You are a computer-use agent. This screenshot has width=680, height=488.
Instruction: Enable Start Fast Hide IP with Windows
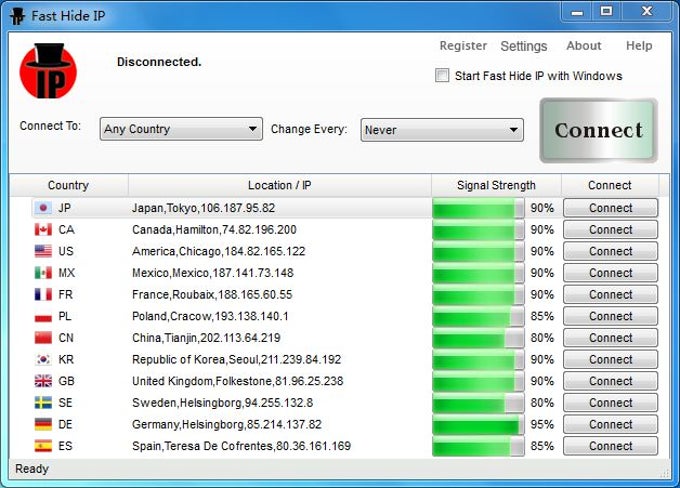[x=442, y=75]
